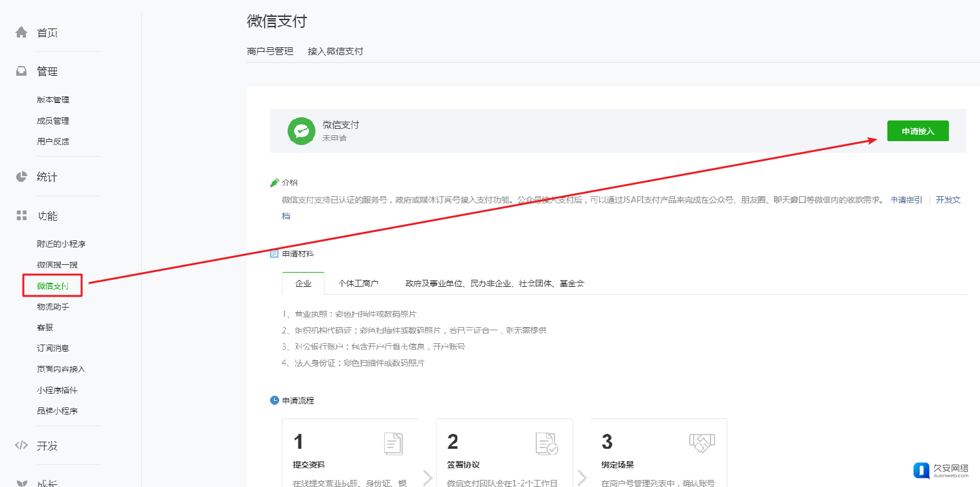Click the 法人身份证 requirement line
The width and height of the screenshot is (980, 487).
click(x=353, y=363)
